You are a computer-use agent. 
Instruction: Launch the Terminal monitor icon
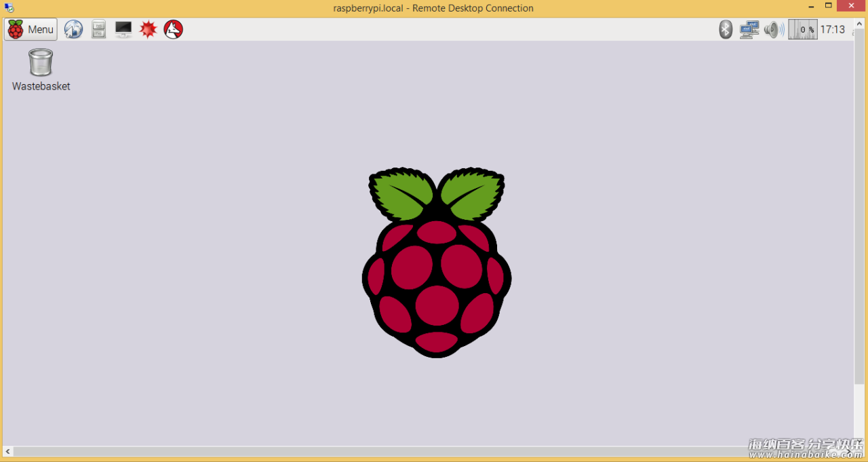[x=123, y=29]
